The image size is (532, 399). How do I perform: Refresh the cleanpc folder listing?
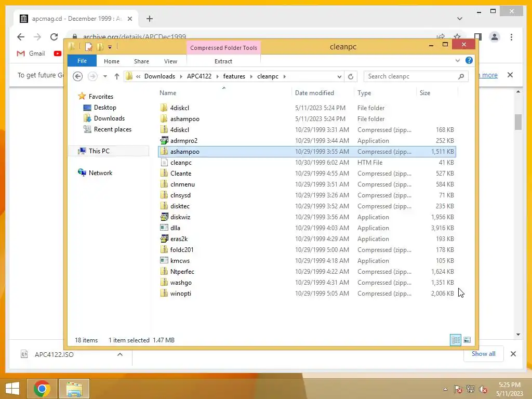[351, 76]
